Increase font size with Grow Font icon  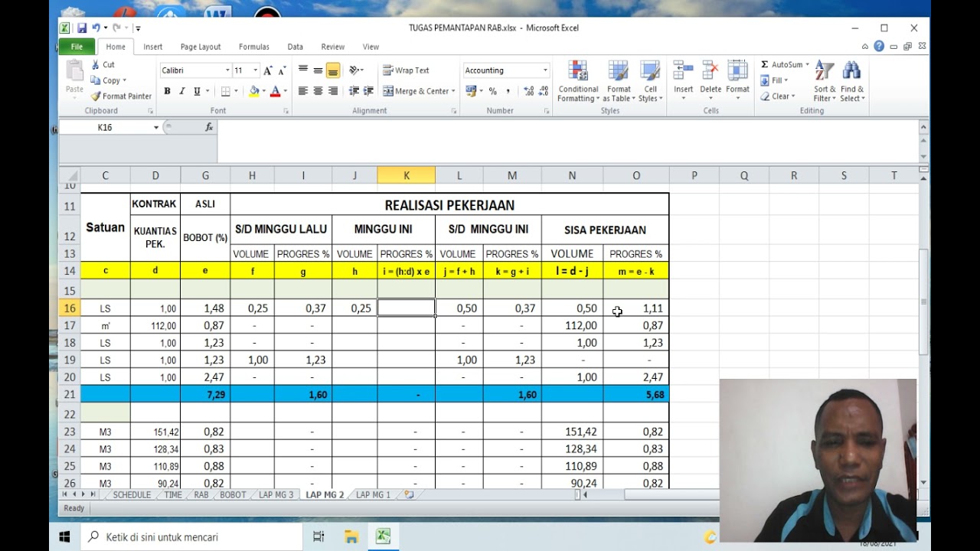(268, 70)
